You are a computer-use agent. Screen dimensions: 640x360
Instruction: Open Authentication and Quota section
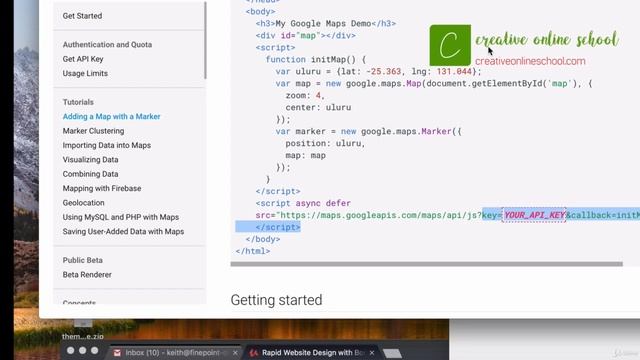pyautogui.click(x=107, y=44)
